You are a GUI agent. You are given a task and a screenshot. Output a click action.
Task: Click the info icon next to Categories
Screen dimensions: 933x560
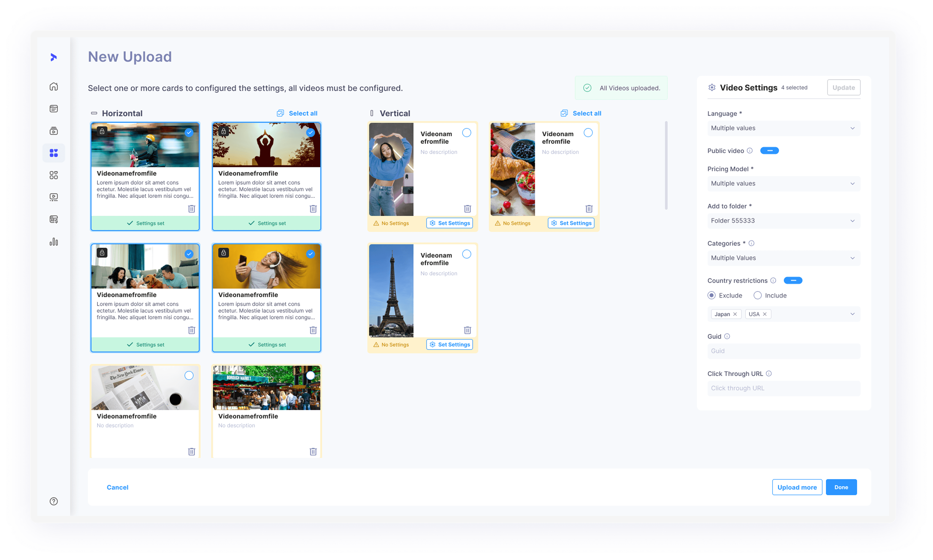(751, 243)
